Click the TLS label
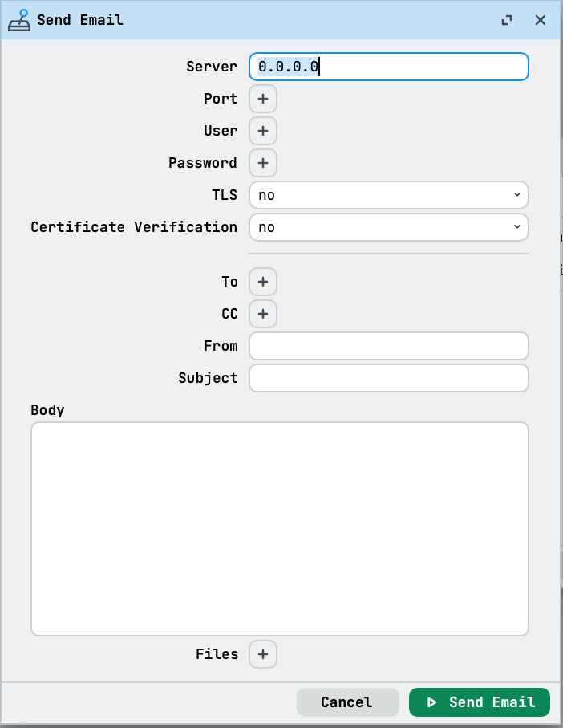Image resolution: width=563 pixels, height=728 pixels. click(225, 195)
